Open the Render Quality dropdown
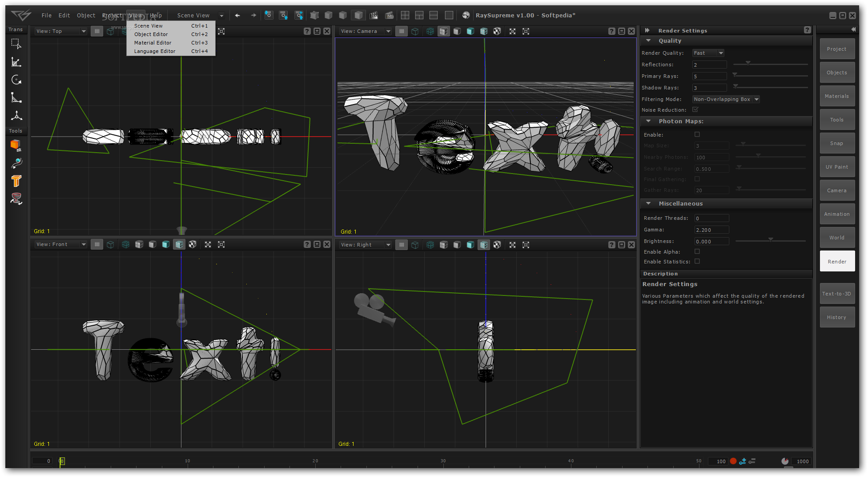This screenshot has width=868, height=477. 708,53
